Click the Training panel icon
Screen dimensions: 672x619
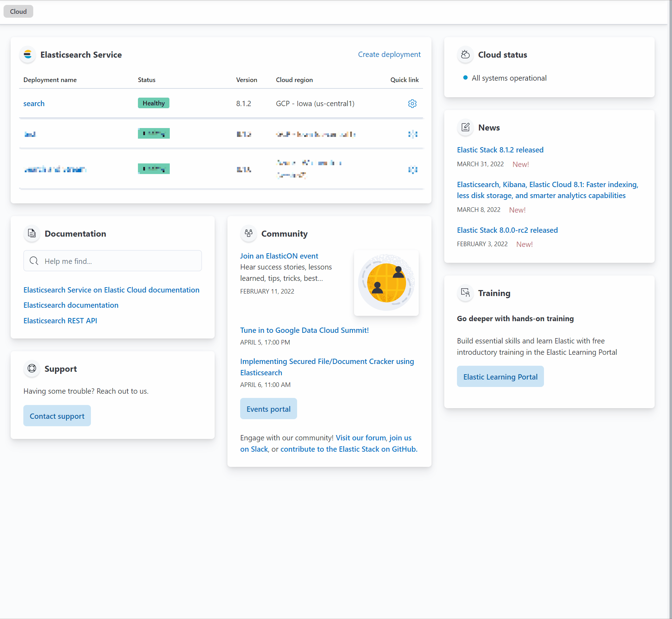coord(465,293)
